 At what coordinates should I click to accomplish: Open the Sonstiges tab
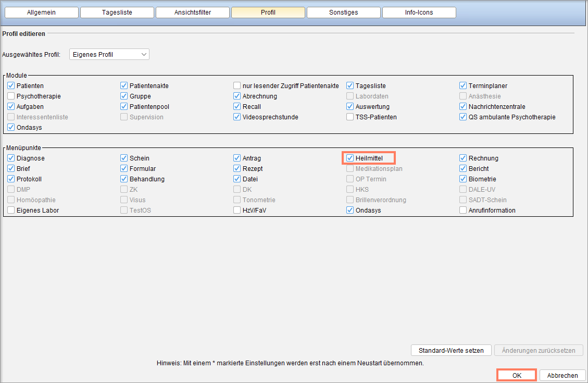coord(344,13)
